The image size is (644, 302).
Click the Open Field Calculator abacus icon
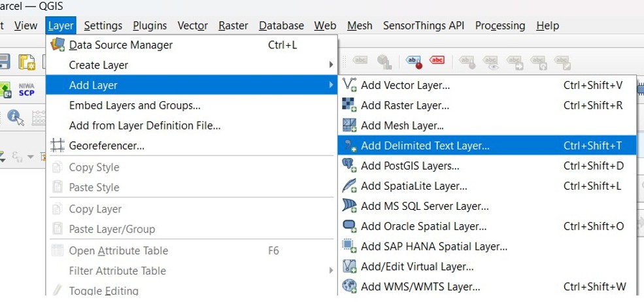pos(39,118)
